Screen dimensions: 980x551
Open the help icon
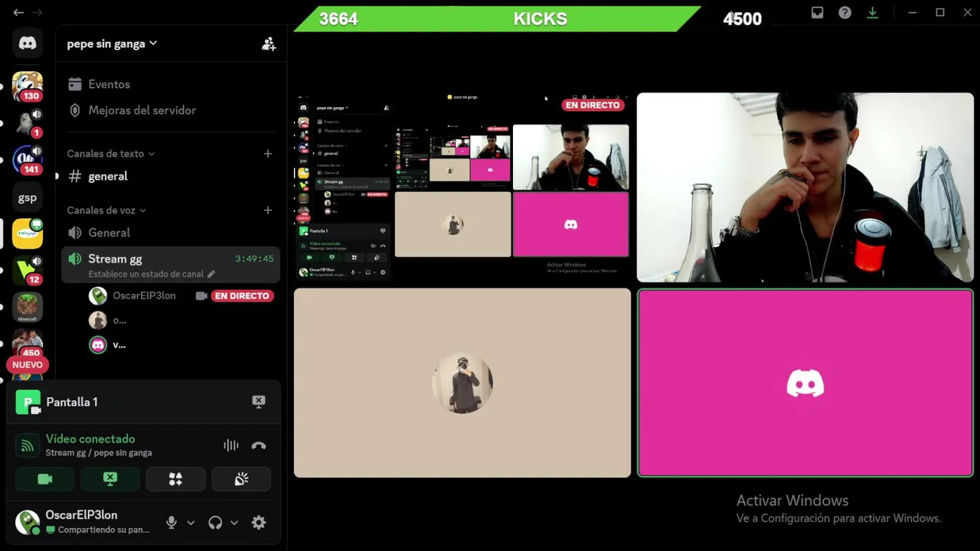pyautogui.click(x=845, y=12)
